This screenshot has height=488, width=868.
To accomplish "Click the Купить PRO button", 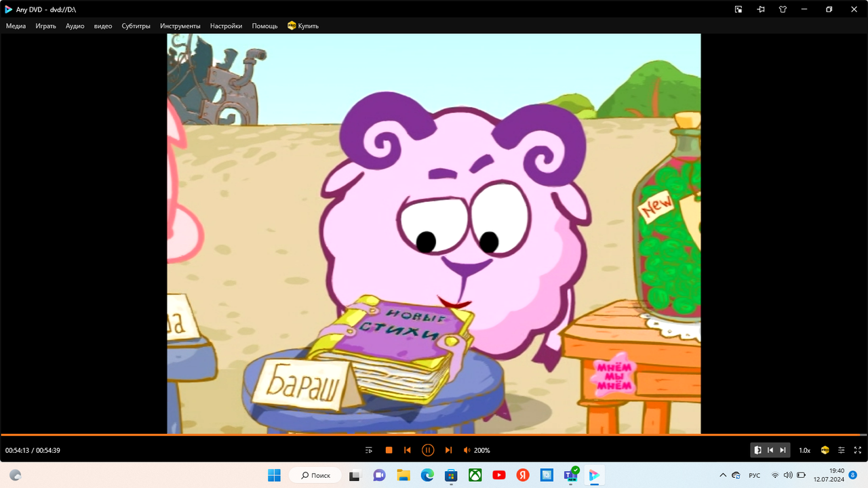I will point(303,26).
